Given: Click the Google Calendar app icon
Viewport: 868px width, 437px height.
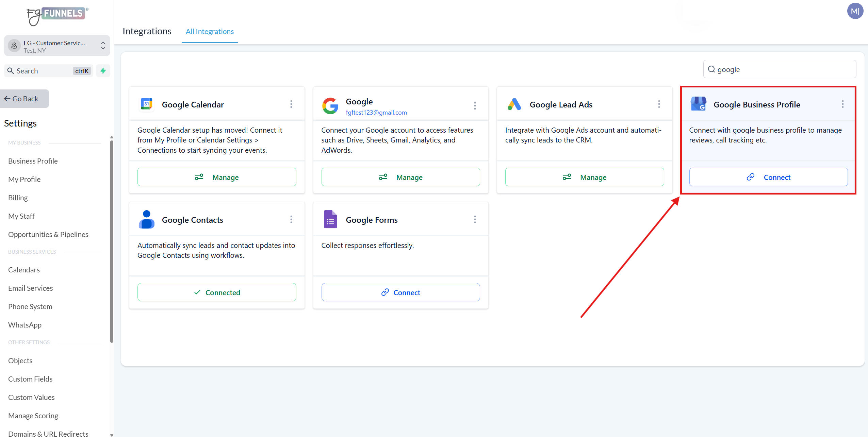Looking at the screenshot, I should click(147, 104).
